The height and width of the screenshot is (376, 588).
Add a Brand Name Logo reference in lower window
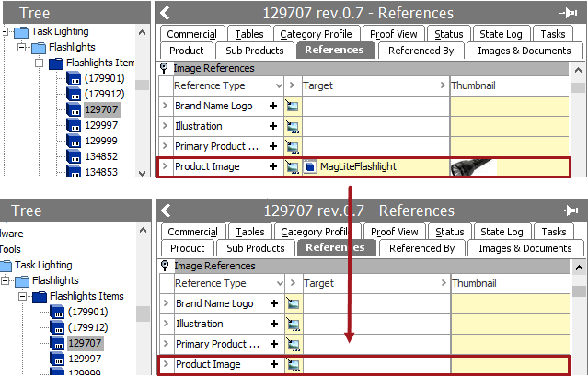274,303
